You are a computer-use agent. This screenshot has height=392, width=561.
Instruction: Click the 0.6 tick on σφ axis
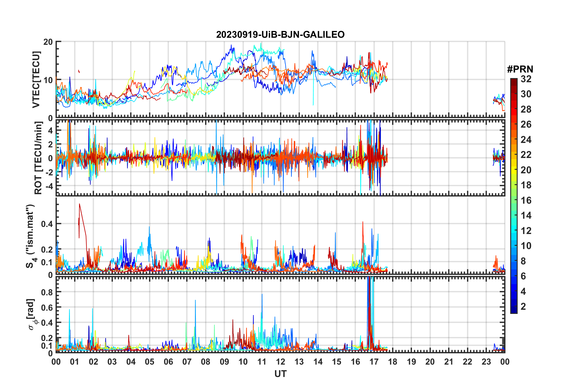click(47, 307)
